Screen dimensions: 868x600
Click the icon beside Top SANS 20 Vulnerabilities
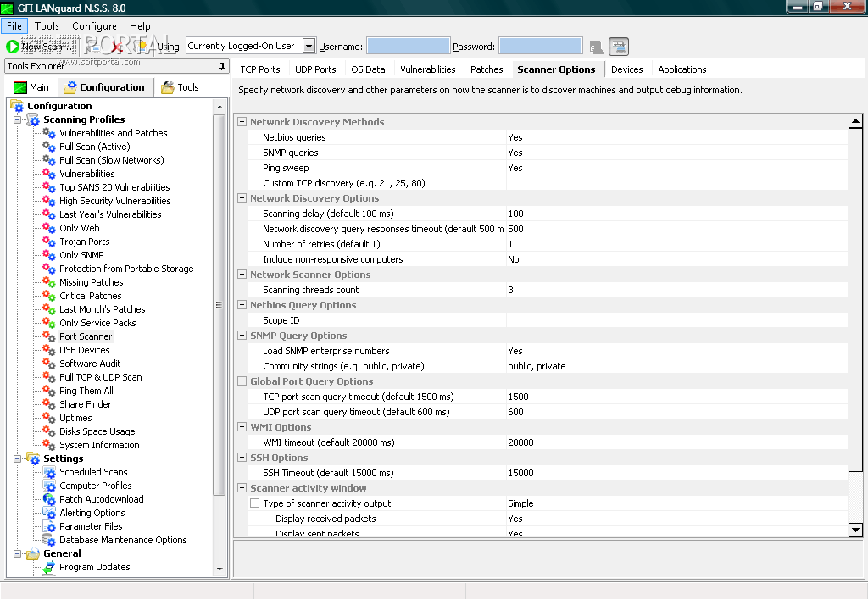pos(49,187)
